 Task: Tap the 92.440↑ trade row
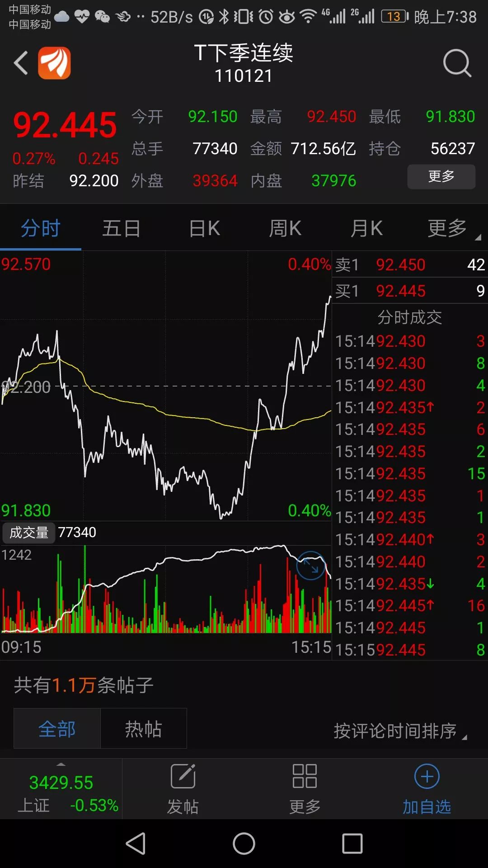(x=410, y=539)
